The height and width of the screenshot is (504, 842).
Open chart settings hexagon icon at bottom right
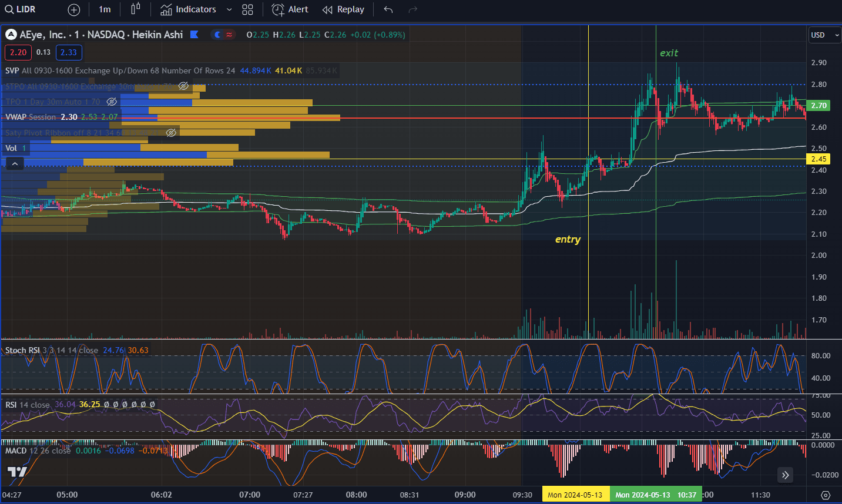coord(826,495)
